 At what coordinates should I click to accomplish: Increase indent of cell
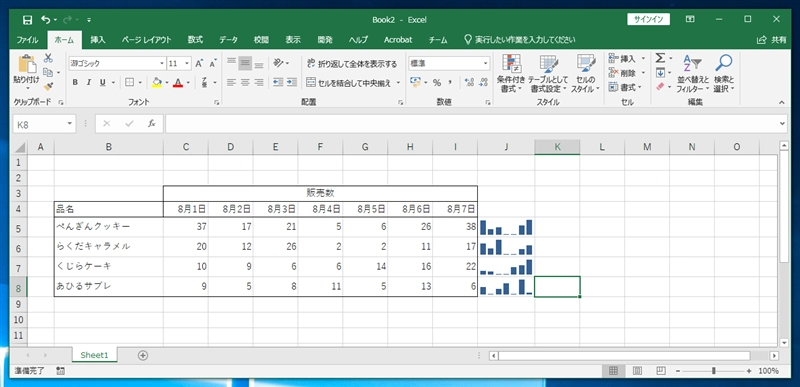click(x=292, y=82)
